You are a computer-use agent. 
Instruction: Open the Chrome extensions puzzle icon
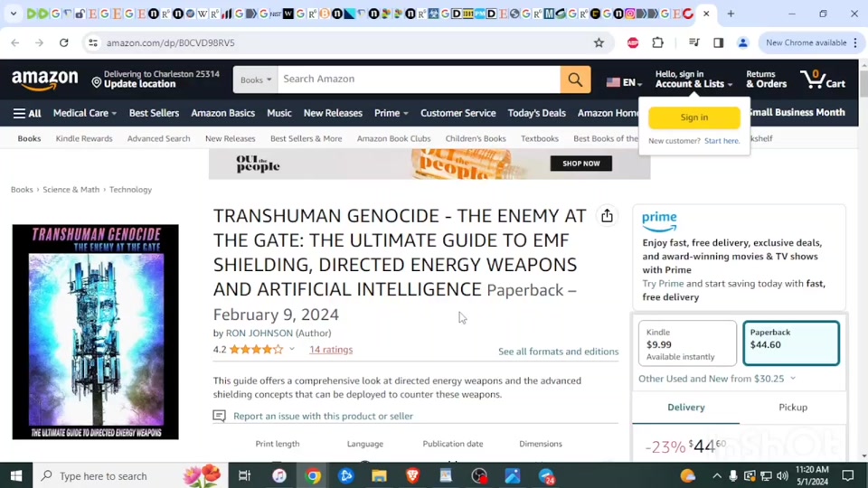(x=657, y=42)
